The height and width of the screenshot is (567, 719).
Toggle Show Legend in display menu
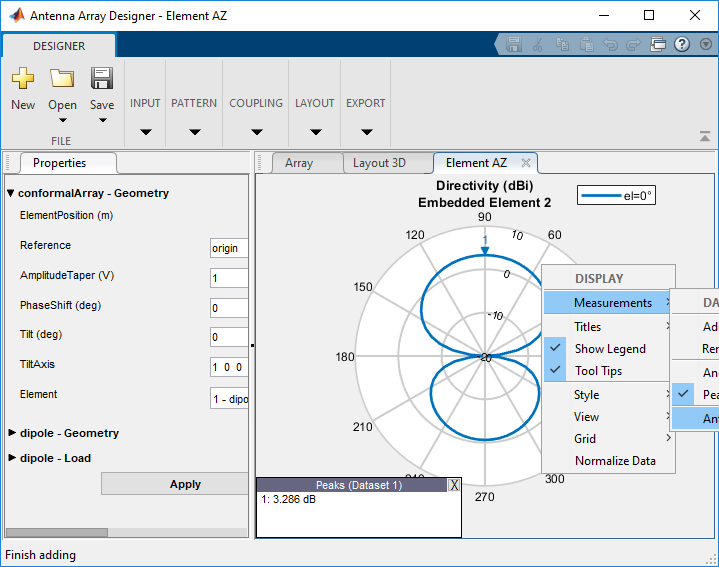click(x=609, y=349)
